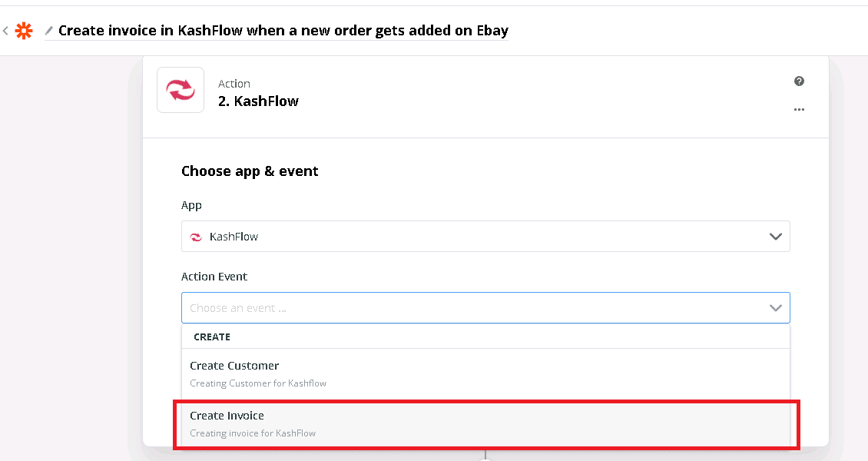Collapse the Action Event dropdown arrow

775,308
